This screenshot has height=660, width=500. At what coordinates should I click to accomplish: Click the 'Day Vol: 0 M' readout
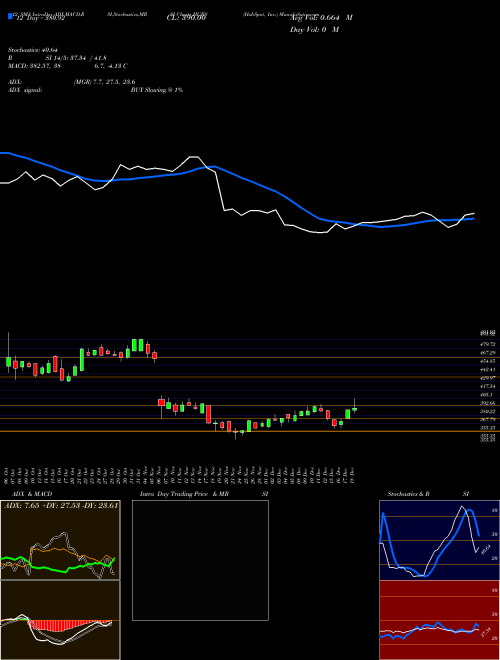(314, 30)
